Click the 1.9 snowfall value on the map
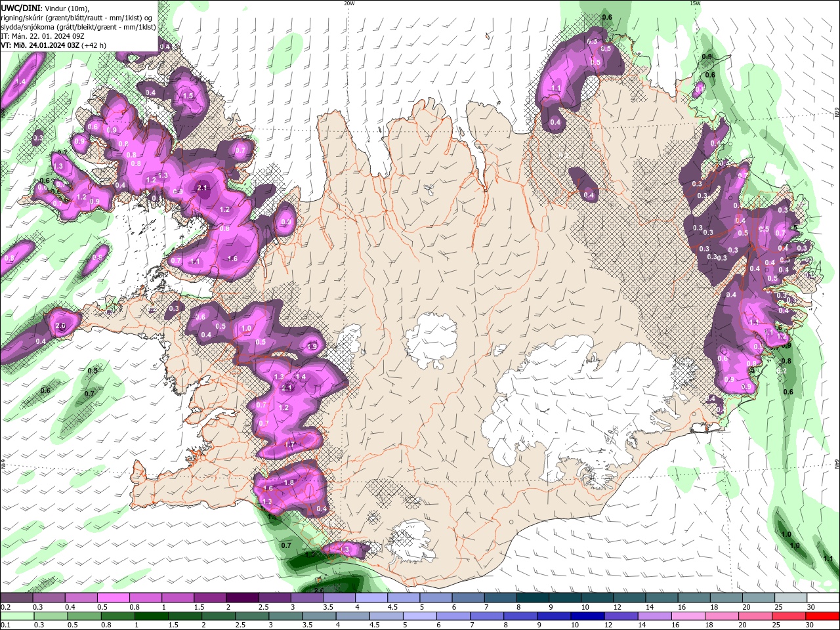This screenshot has height=630, width=840. coord(312,346)
